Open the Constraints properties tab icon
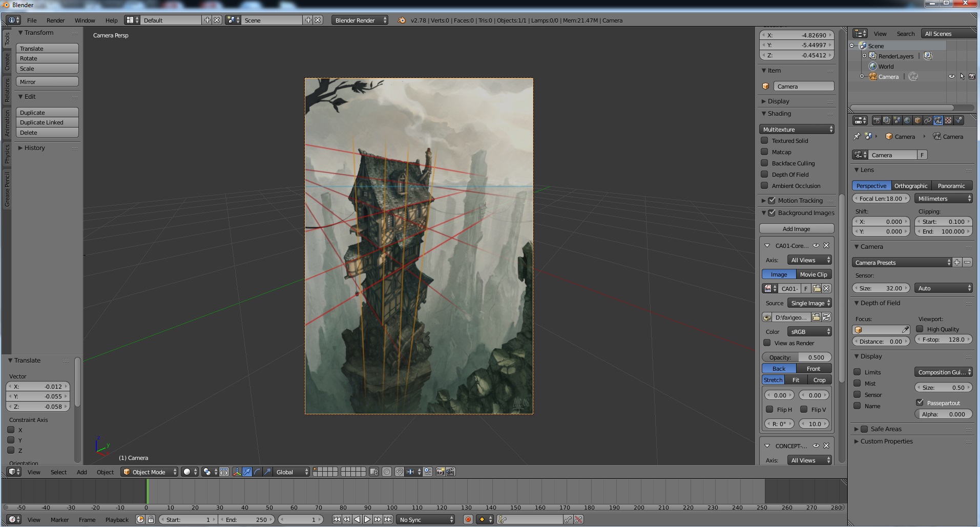Screen dimensions: 980x527 (x=928, y=120)
